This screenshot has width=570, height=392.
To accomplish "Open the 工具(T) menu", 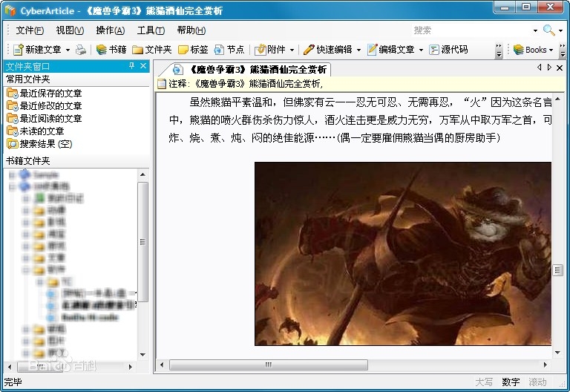I will click(150, 30).
